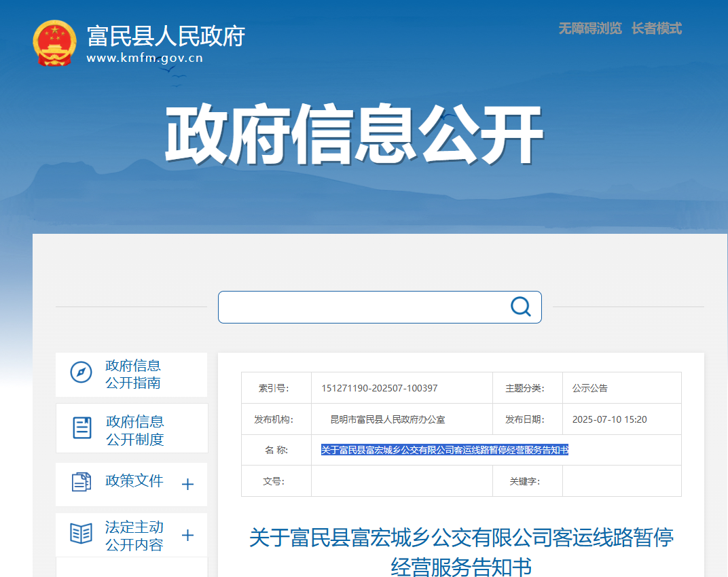
Task: Focus the search input field
Action: pos(363,307)
